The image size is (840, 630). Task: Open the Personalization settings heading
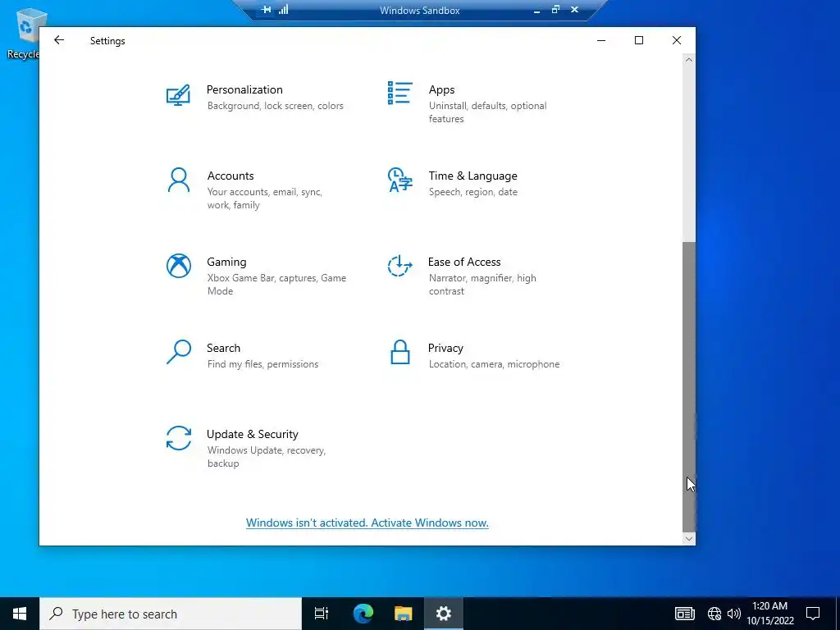click(244, 89)
